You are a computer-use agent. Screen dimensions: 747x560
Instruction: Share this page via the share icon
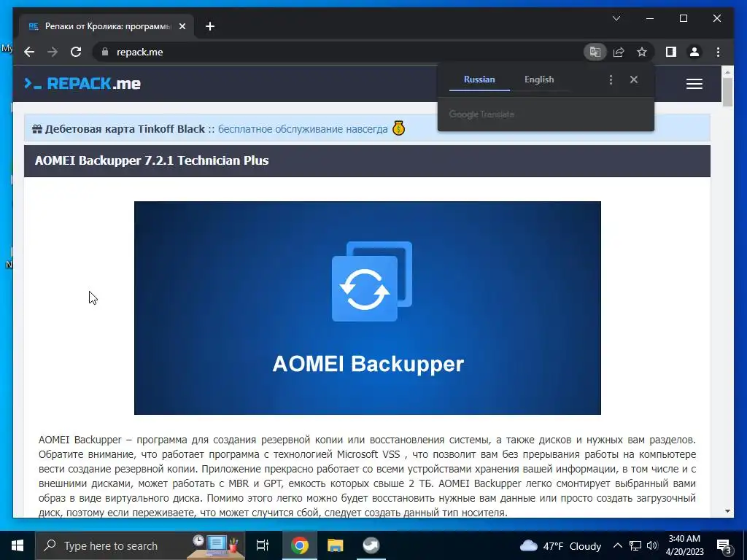pos(619,52)
